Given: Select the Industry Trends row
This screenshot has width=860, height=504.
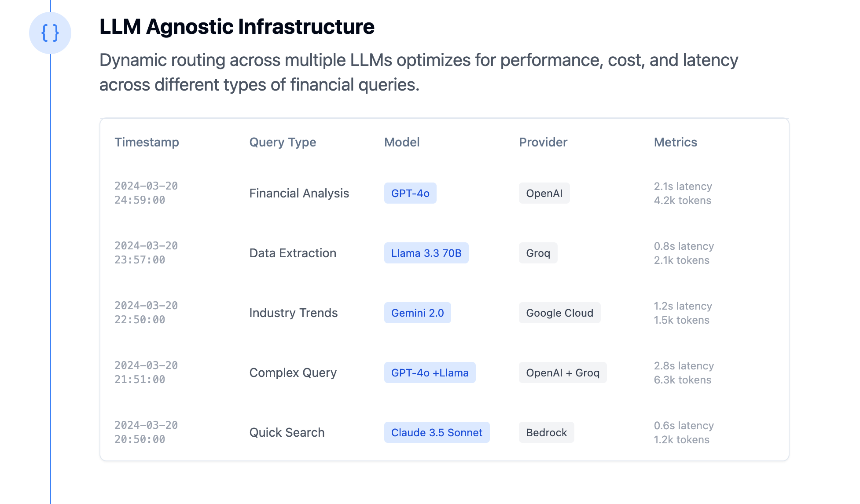Looking at the screenshot, I should 445,313.
